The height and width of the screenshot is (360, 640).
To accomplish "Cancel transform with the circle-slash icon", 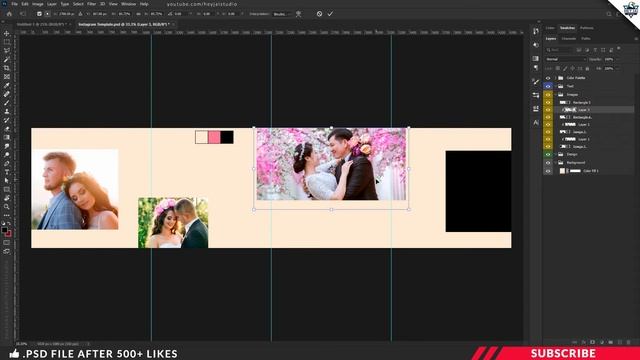I will pos(319,14).
